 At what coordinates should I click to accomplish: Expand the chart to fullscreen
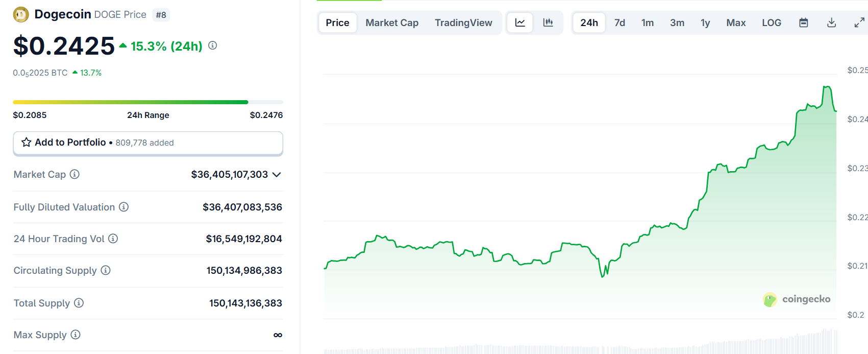859,22
